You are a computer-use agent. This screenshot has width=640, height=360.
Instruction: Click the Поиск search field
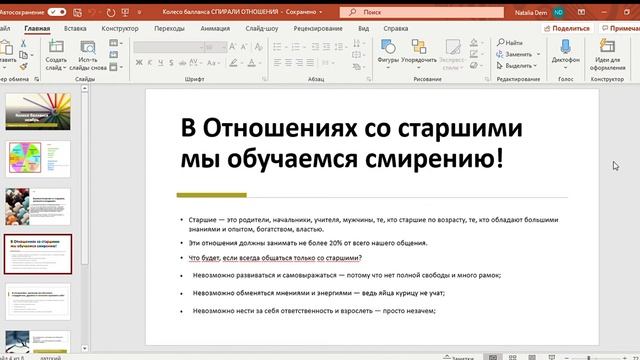coord(422,12)
